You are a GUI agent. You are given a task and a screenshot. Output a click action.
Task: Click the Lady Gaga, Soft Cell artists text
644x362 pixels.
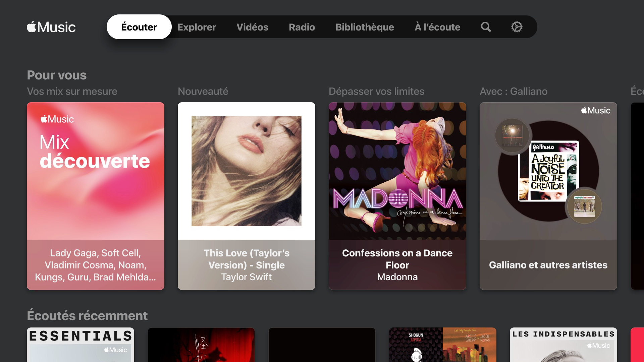tap(96, 265)
